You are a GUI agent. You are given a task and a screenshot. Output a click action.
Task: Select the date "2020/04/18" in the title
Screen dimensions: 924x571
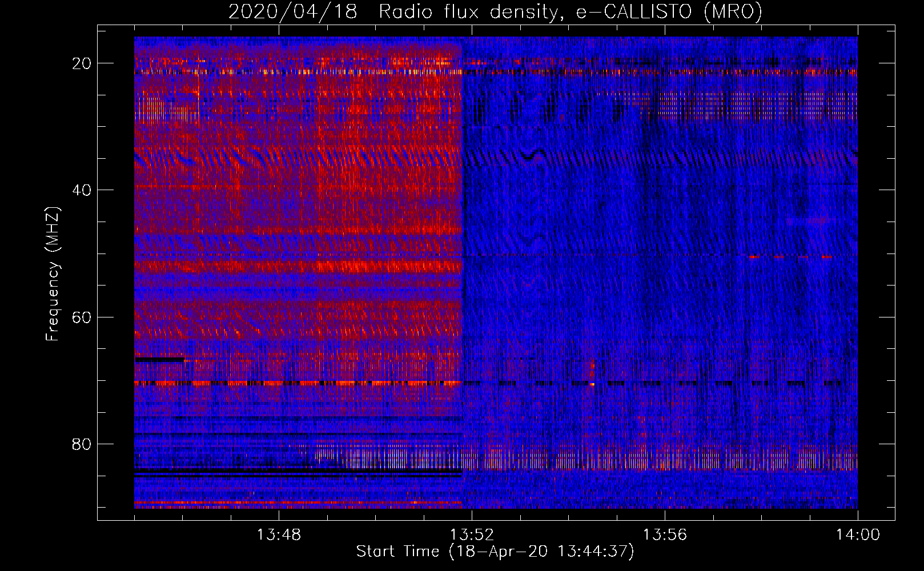[x=293, y=11]
